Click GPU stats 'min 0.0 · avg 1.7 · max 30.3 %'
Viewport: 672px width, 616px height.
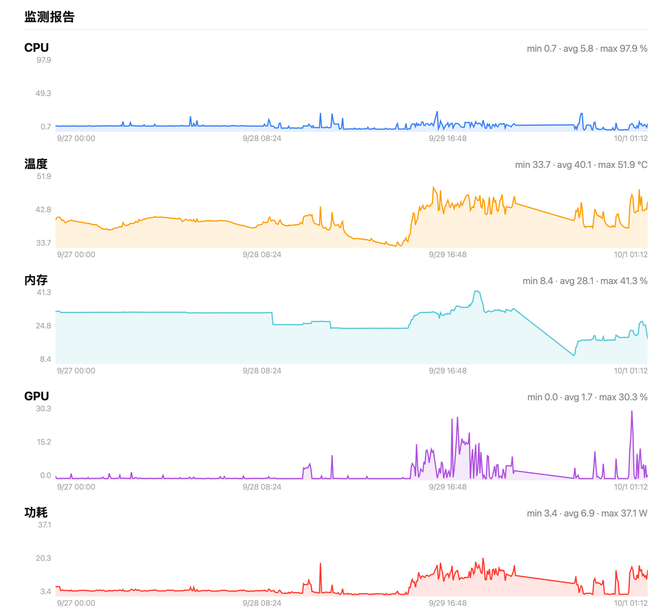click(587, 397)
